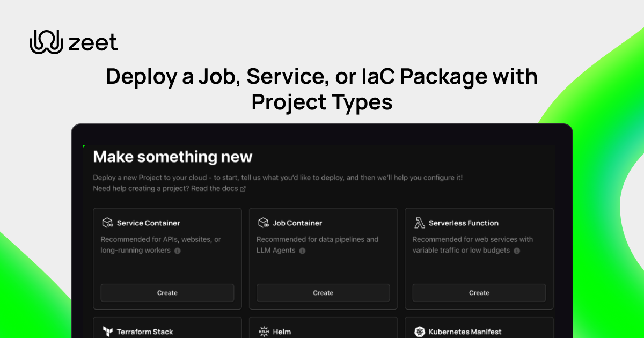Click the Helm ship-wheel icon
Viewport: 644px width, 338px height.
(264, 331)
